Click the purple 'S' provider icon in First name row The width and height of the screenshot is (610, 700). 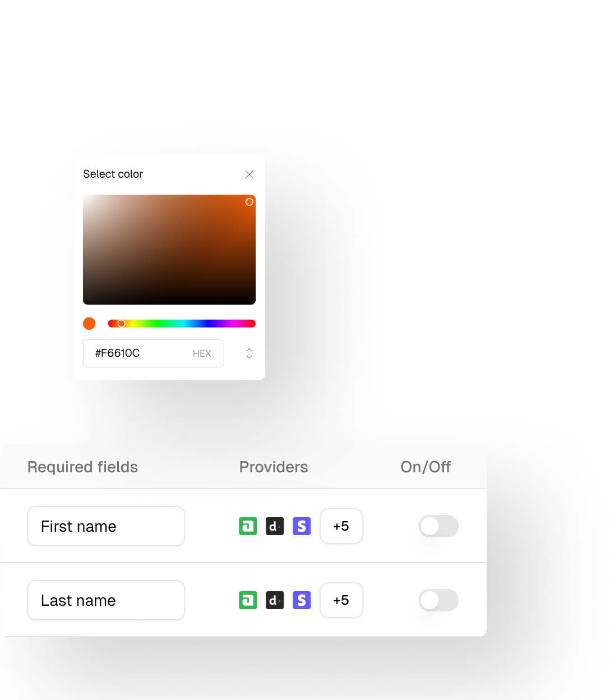[x=302, y=526]
